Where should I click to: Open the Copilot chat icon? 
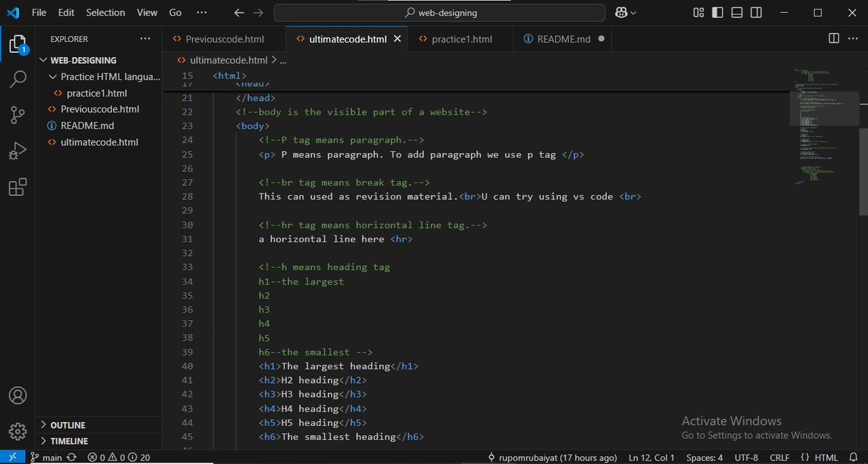click(x=621, y=12)
